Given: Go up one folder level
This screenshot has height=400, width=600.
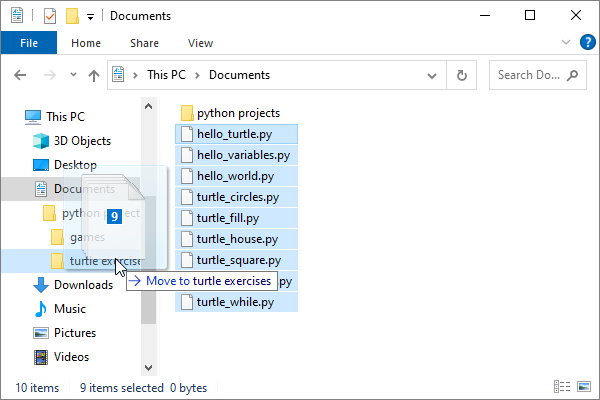Looking at the screenshot, I should pos(94,75).
